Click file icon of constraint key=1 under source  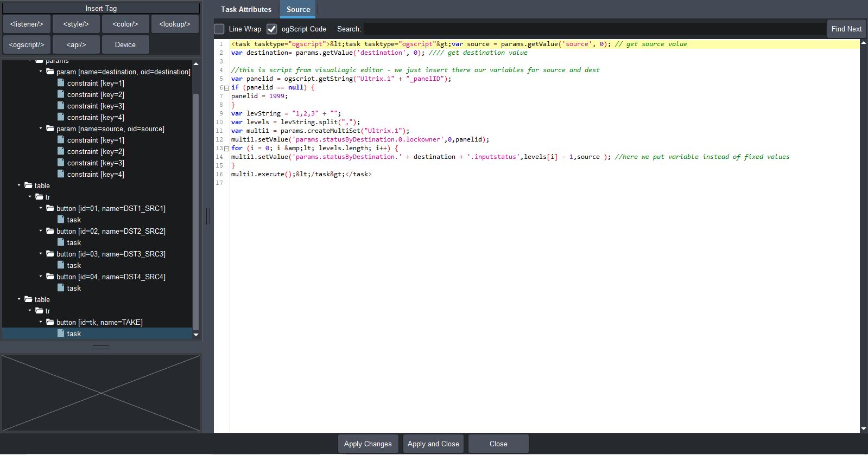61,140
